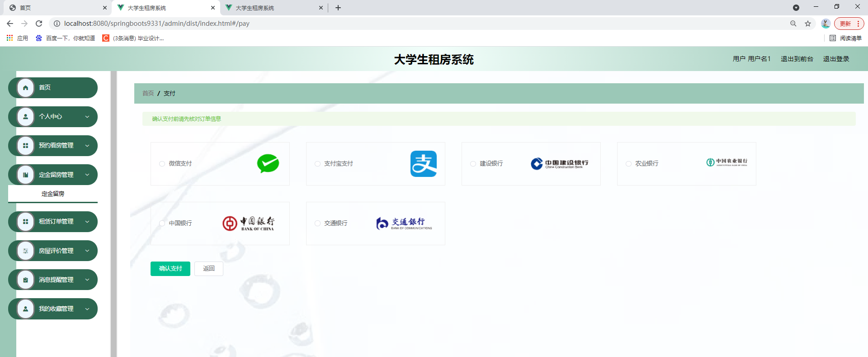Open the 阅读清单 reading list
868x357 pixels.
coord(845,38)
